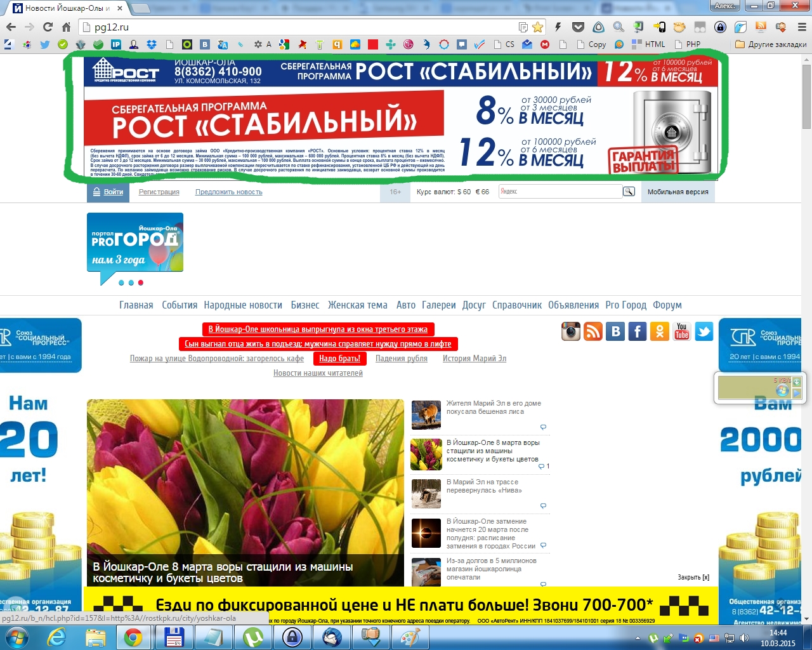This screenshot has height=650, width=812.
Task: Click the 'Регистрация' link
Action: 159,192
